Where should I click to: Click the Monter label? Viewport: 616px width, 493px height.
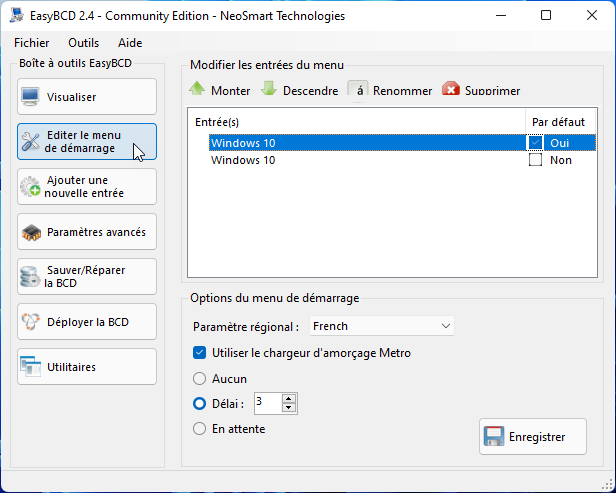[x=231, y=91]
